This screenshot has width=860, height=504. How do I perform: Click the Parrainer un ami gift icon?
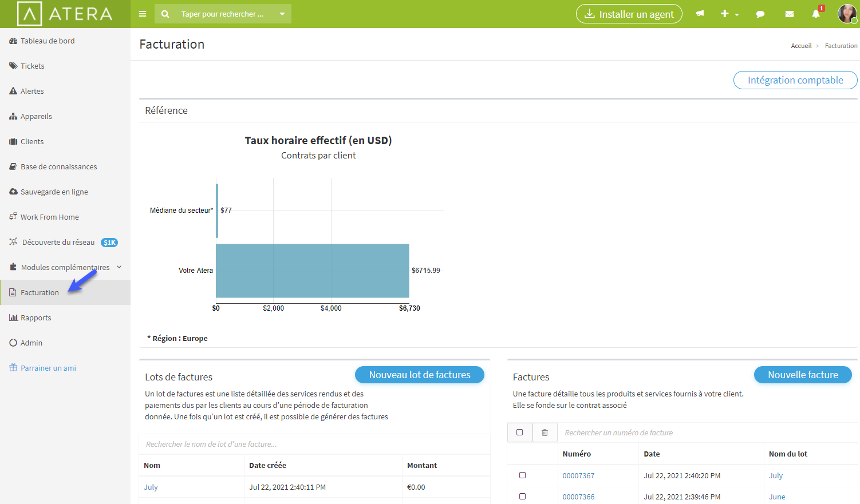click(x=13, y=367)
